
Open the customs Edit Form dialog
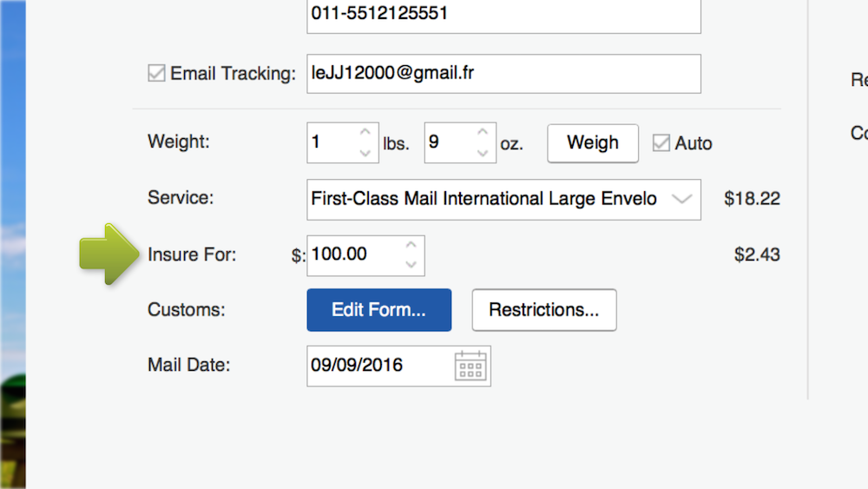(378, 310)
